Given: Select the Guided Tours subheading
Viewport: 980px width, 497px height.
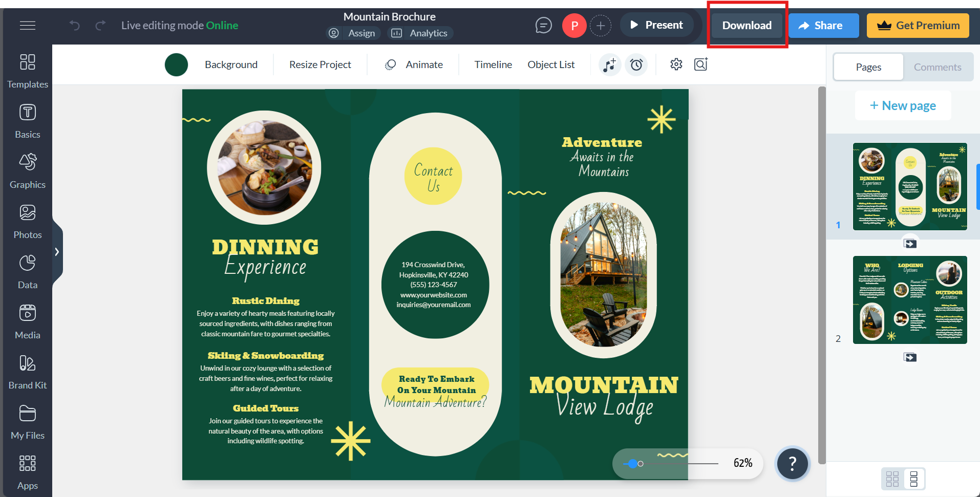Looking at the screenshot, I should tap(265, 408).
